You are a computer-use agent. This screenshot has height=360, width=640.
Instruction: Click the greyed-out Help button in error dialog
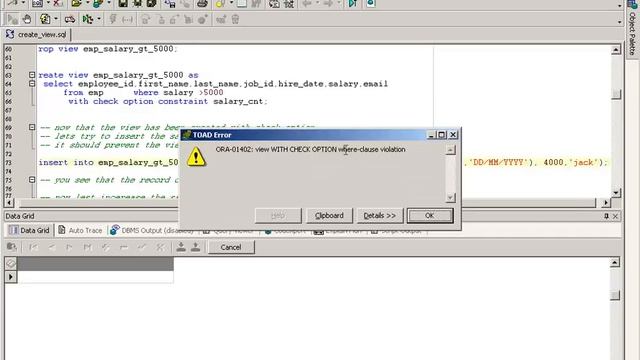click(x=278, y=216)
